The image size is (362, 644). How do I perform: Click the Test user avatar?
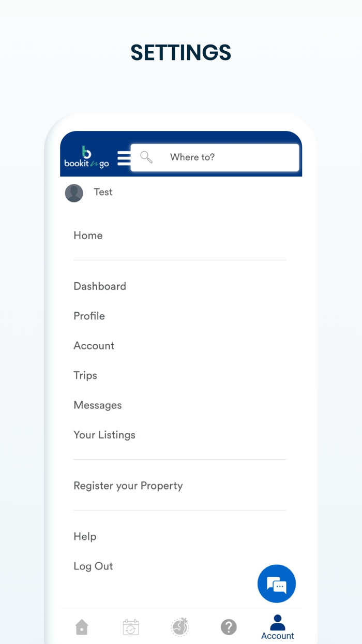tap(74, 193)
